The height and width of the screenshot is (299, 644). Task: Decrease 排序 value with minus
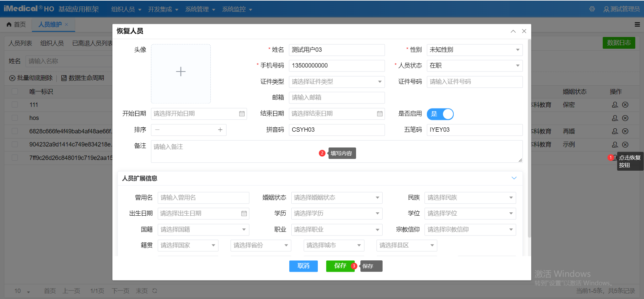point(157,130)
